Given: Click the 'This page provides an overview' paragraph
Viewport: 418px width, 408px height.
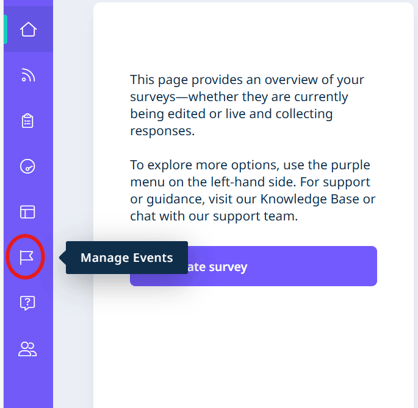Looking at the screenshot, I should point(247,105).
